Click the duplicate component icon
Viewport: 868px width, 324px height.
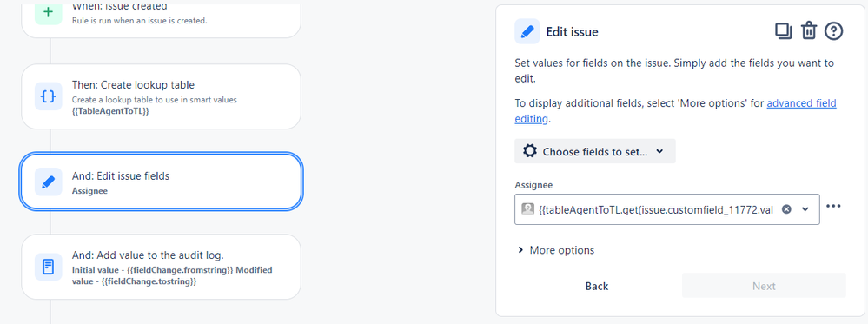coord(783,31)
